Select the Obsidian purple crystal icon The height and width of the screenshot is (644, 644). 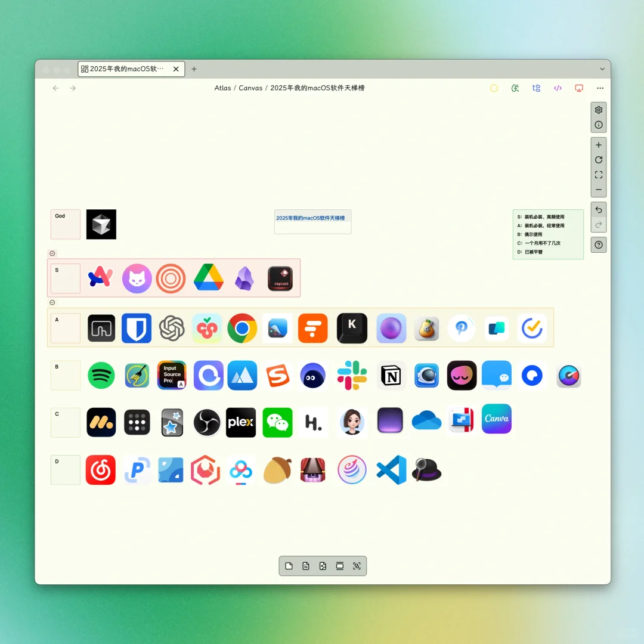pyautogui.click(x=244, y=278)
